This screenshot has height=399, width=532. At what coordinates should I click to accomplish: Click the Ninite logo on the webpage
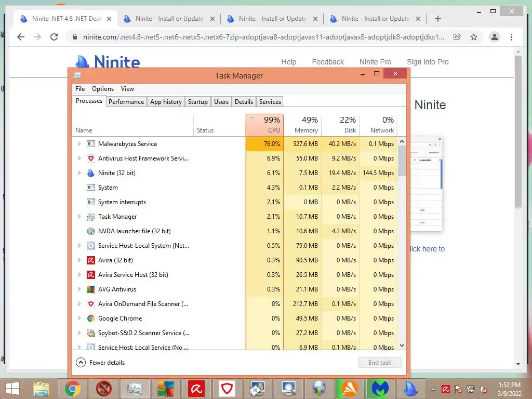click(x=108, y=62)
